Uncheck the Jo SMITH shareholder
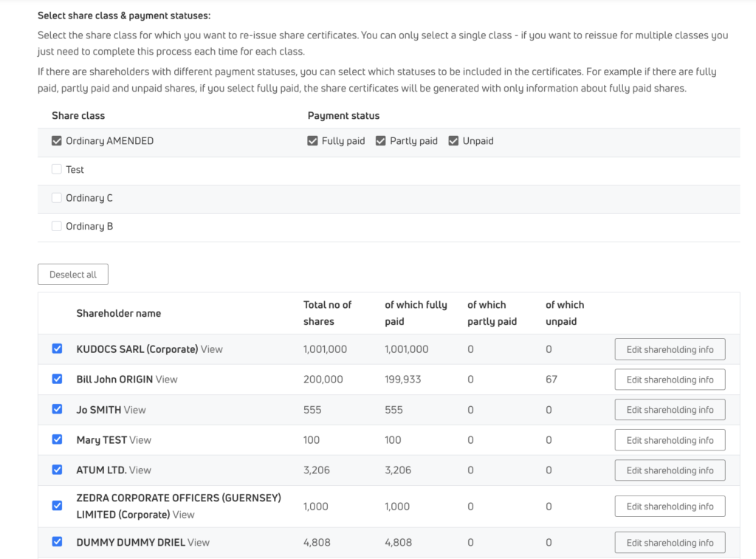 coord(57,410)
